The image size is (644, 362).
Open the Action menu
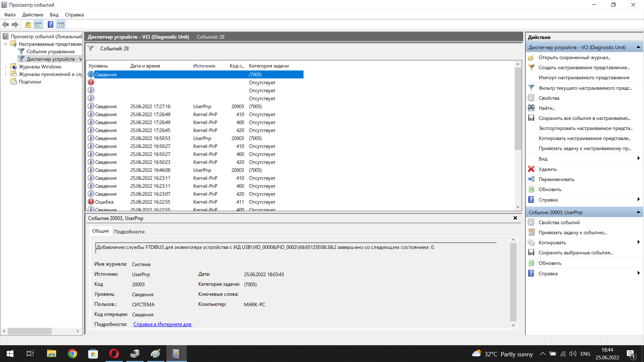[x=33, y=15]
